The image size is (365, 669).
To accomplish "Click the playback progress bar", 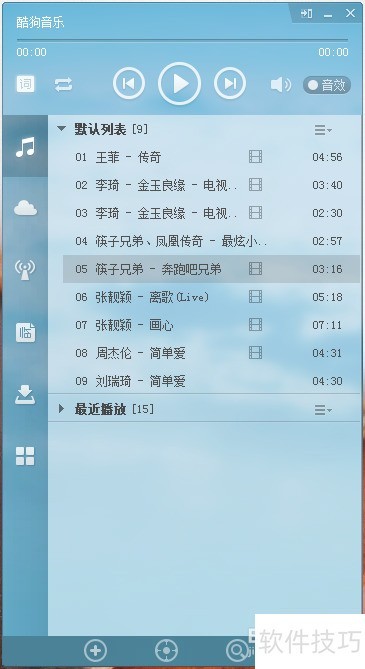I will tap(182, 40).
